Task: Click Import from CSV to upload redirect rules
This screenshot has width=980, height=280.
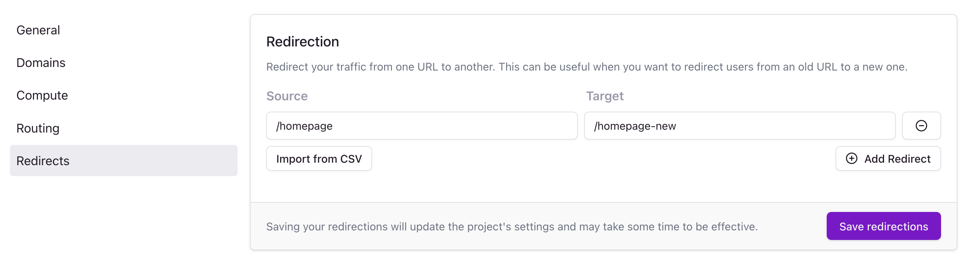Action: tap(319, 158)
